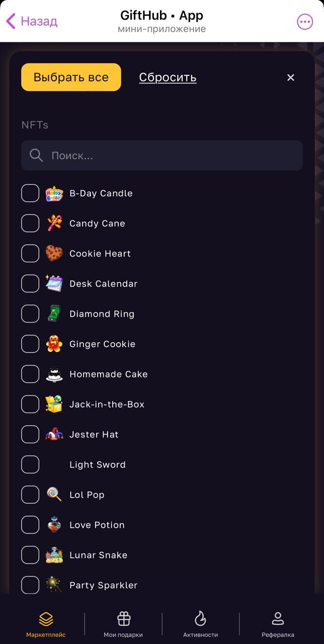Click the Jack-in-the-Box gift icon
Viewport: 324px width, 644px height.
coord(54,405)
